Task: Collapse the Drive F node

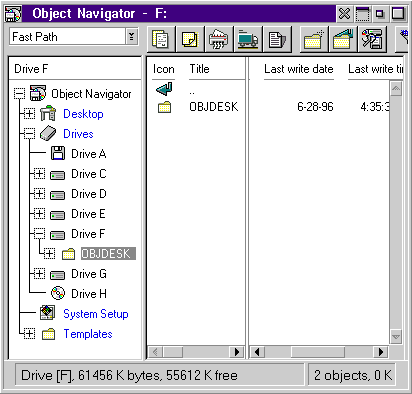Action: click(x=39, y=233)
